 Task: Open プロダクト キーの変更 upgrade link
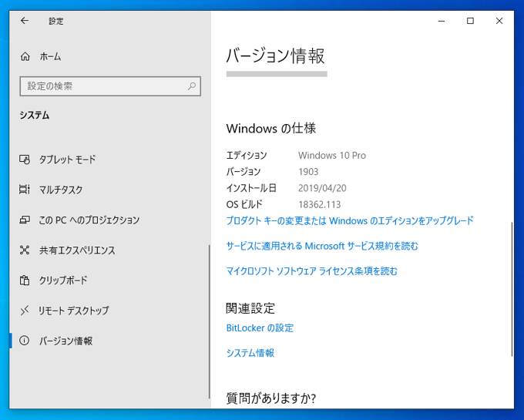click(350, 220)
